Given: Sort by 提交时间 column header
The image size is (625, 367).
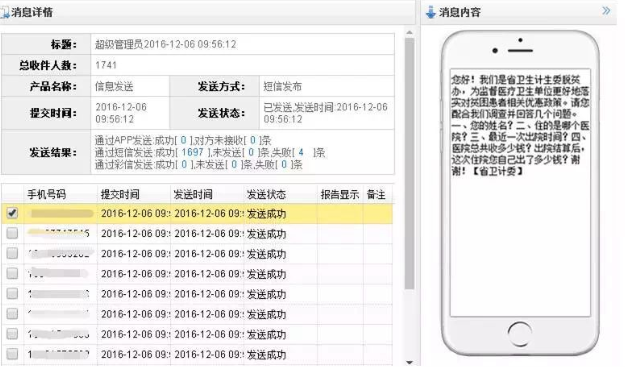Looking at the screenshot, I should (x=120, y=194).
